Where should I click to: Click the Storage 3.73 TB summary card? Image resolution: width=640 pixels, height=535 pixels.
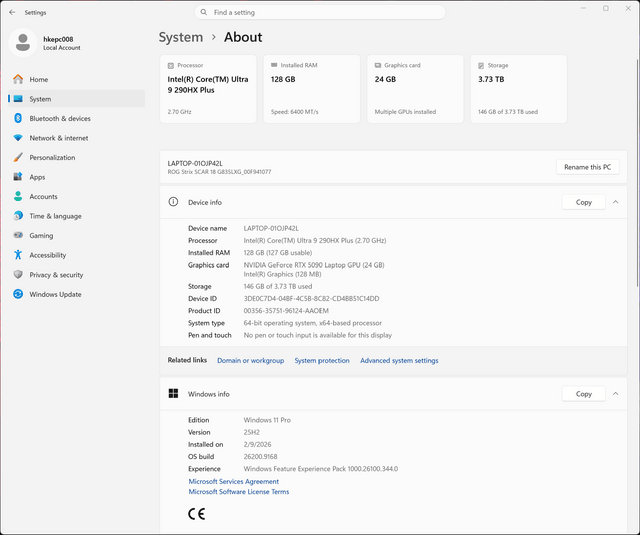pyautogui.click(x=519, y=89)
